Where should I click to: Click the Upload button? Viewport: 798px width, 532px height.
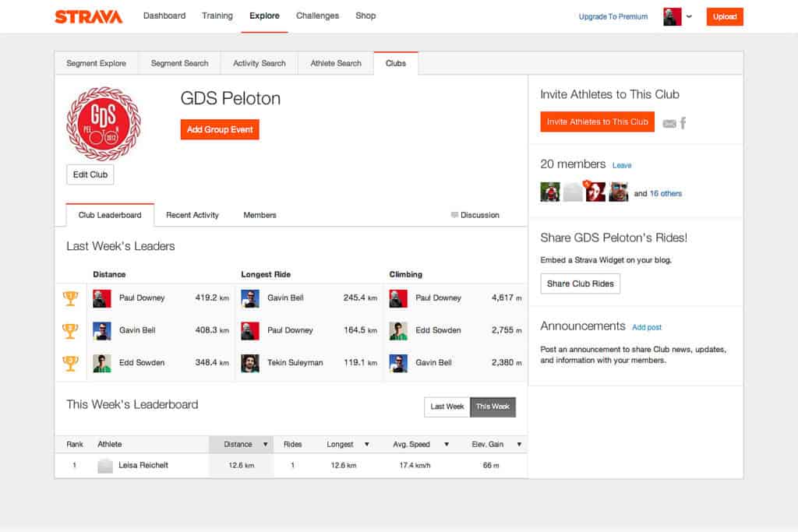click(x=725, y=17)
